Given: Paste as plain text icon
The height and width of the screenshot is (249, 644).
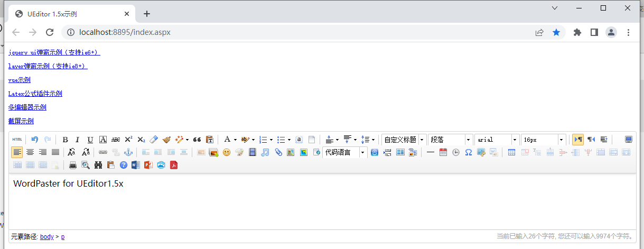Looking at the screenshot, I should click(210, 140).
